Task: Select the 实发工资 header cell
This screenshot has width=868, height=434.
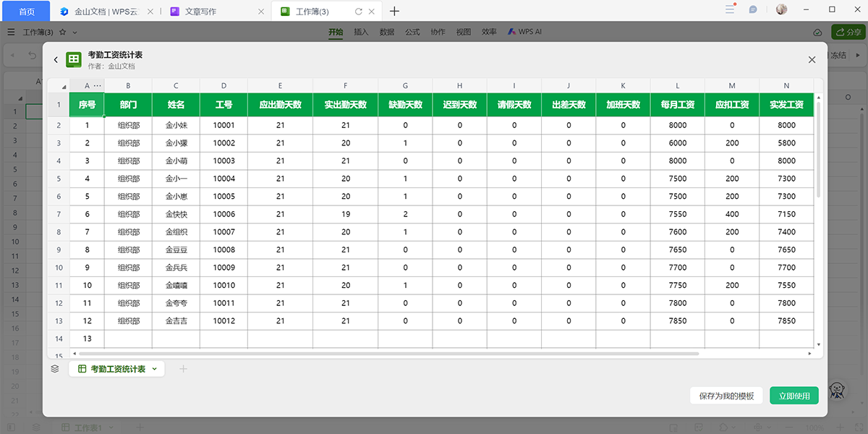Action: [786, 105]
